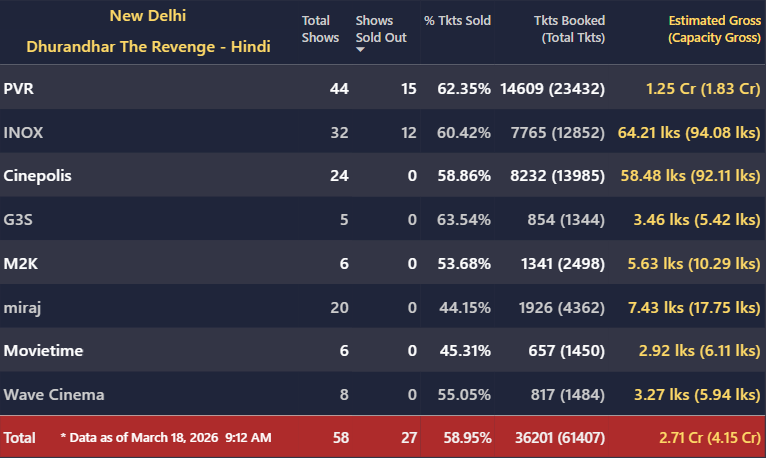Screen dimensions: 766x458
Task: Select the M2K chain row name
Action: pos(21,264)
